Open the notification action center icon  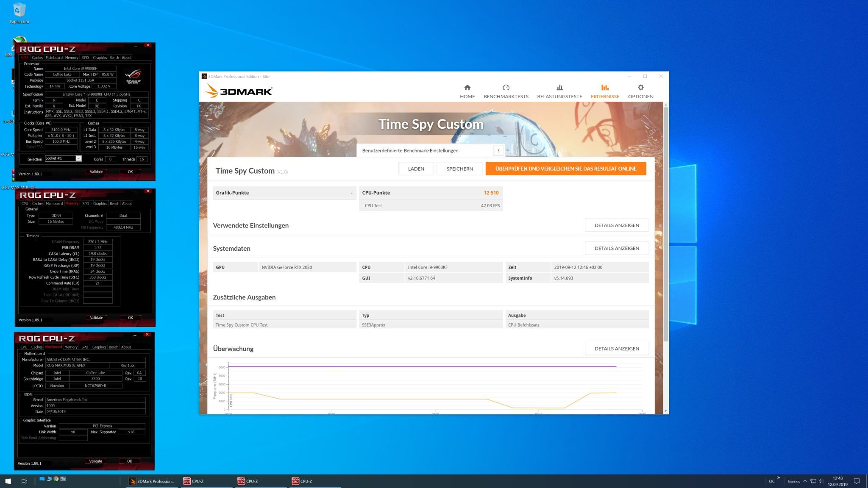(x=857, y=481)
